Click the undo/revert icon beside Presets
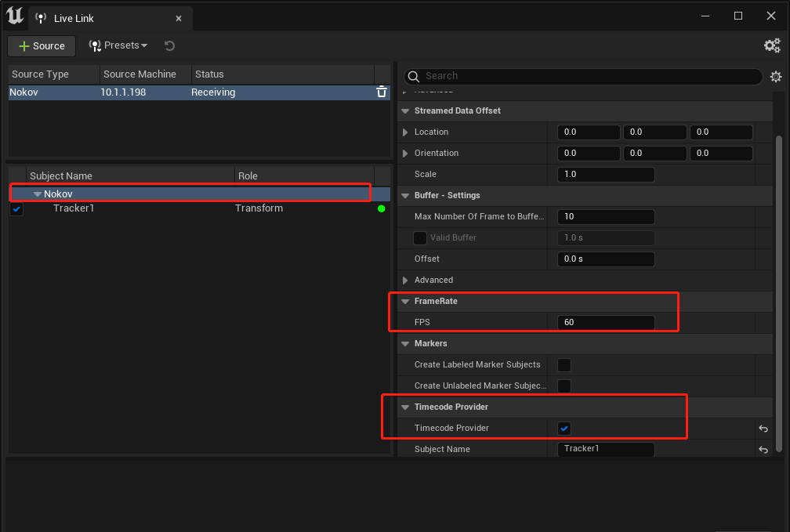The height and width of the screenshot is (532, 790). 170,46
